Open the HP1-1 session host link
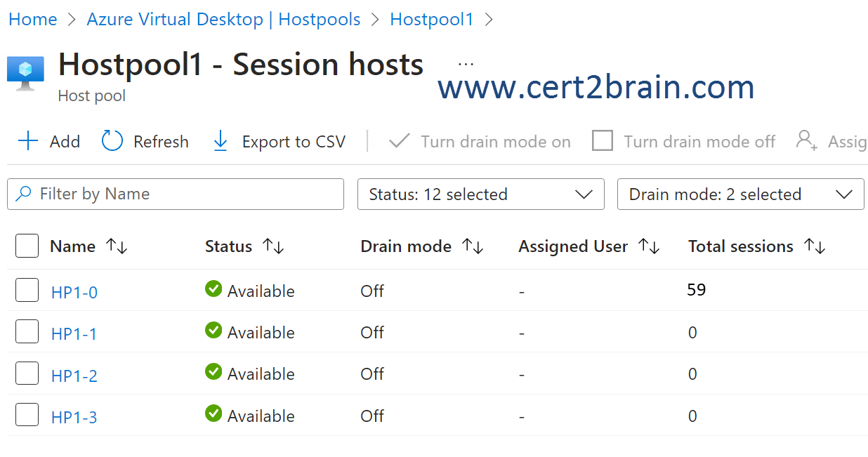 coord(74,334)
